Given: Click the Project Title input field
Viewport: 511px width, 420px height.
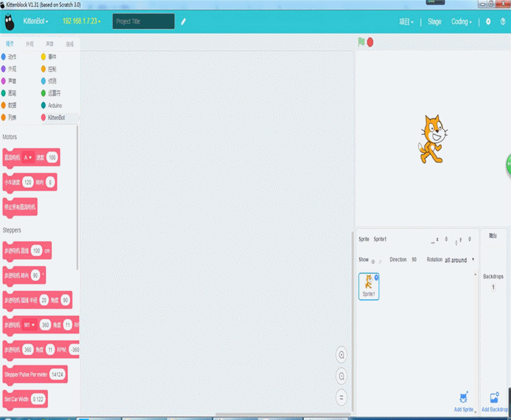Looking at the screenshot, I should point(144,21).
